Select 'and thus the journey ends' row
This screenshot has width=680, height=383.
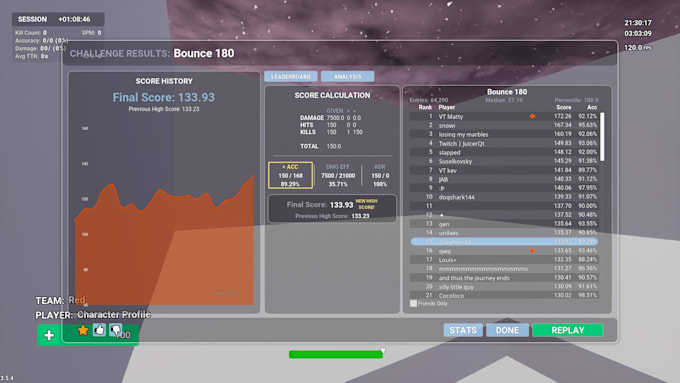(x=504, y=278)
